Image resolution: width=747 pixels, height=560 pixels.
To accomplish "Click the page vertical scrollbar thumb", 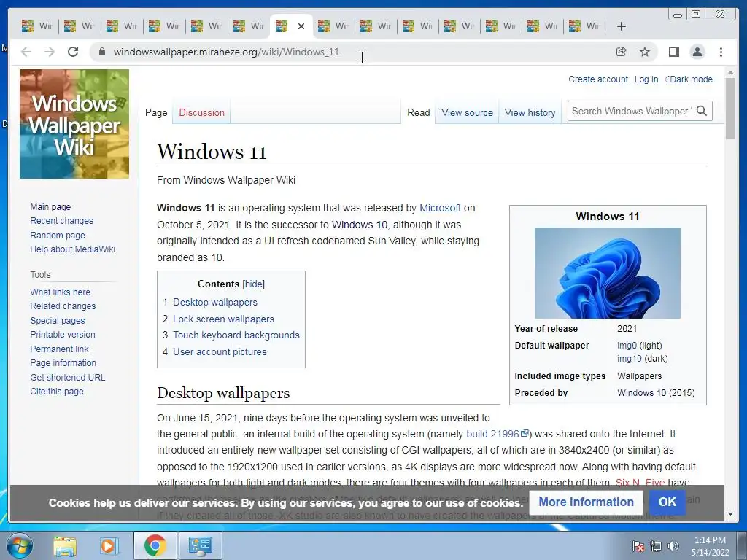I will [730, 109].
